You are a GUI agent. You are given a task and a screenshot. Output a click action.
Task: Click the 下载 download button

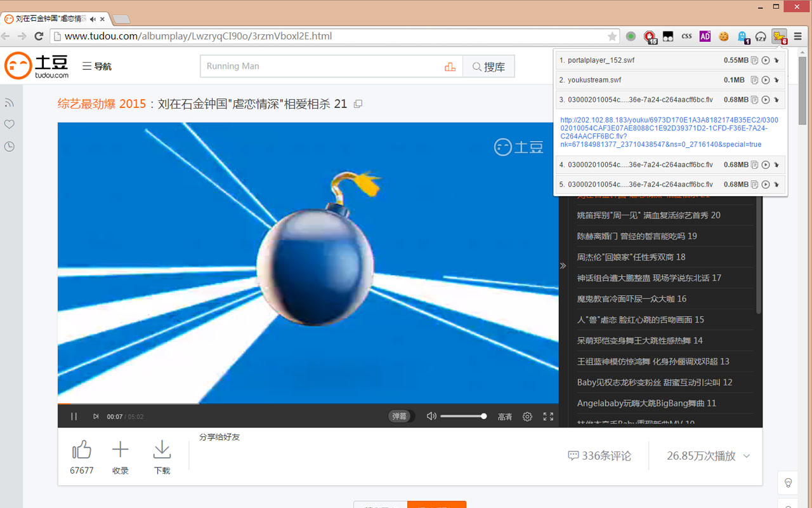point(162,457)
